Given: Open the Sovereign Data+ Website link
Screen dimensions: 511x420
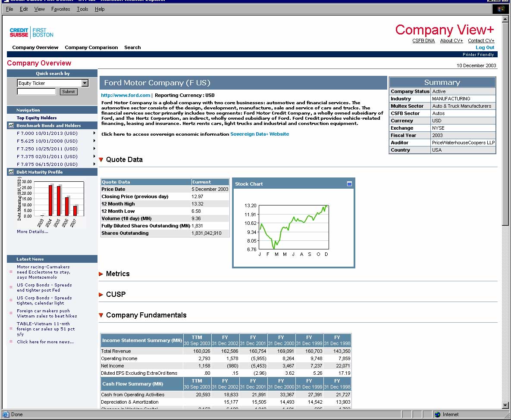Looking at the screenshot, I should pos(260,134).
